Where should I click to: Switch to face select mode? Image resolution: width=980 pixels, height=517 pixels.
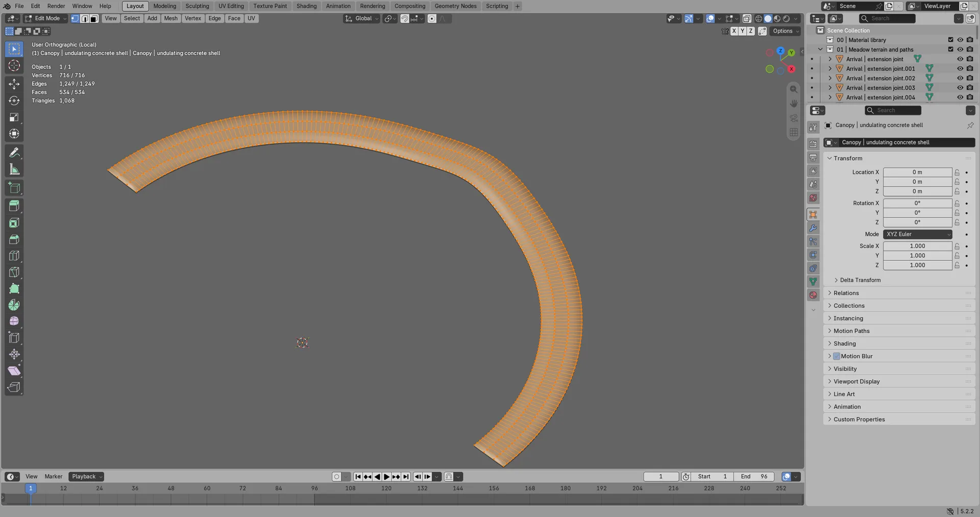(x=94, y=18)
